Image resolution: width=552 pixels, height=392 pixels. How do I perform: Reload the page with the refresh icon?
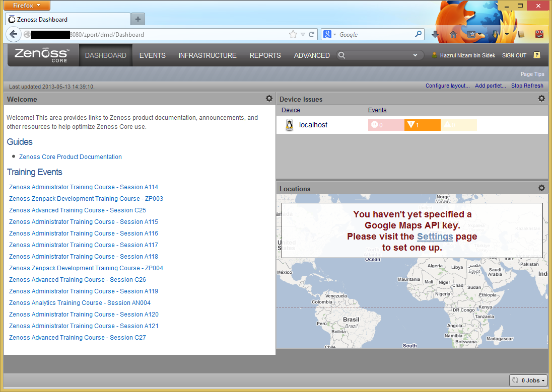pos(312,35)
